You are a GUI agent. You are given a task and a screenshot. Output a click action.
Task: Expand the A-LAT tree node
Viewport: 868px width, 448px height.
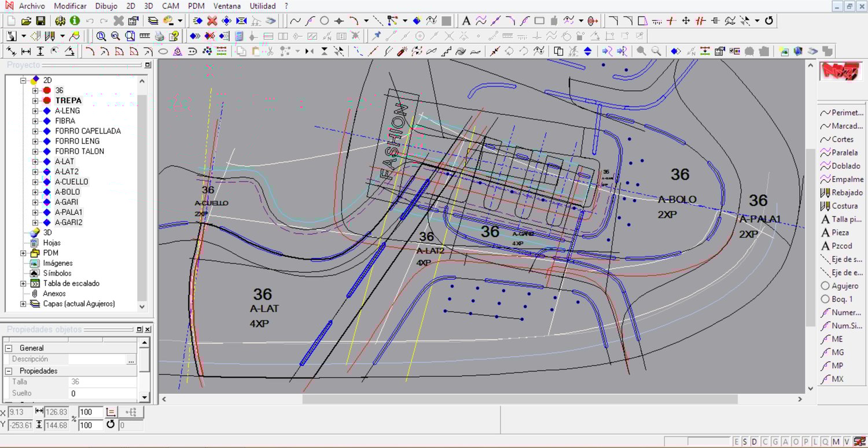pos(35,162)
